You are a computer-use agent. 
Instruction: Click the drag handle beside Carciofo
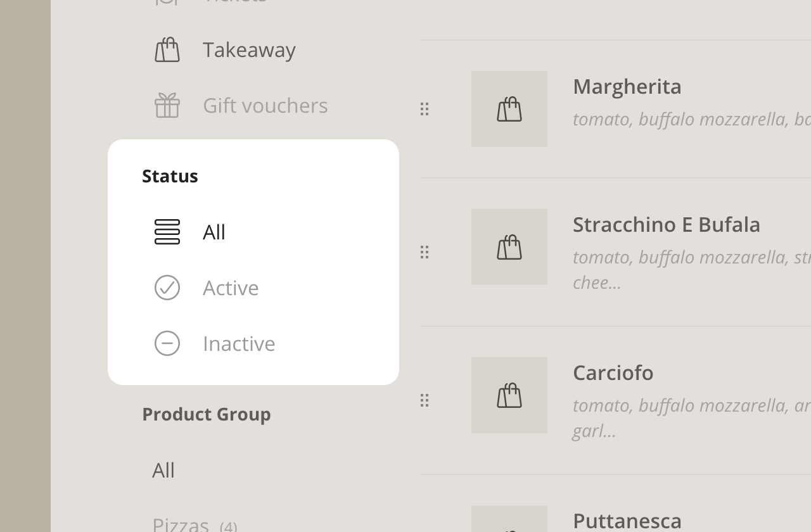pyautogui.click(x=425, y=400)
